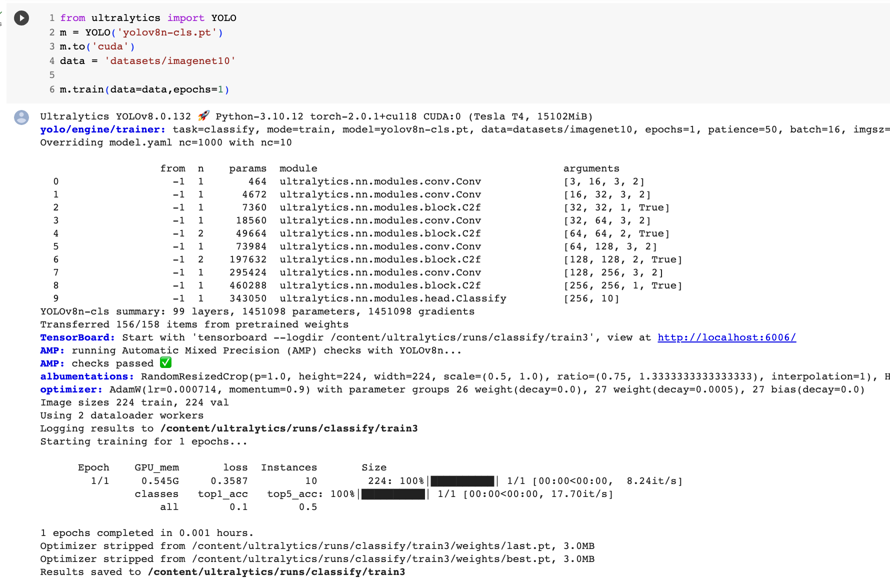Click the validation progress bar at 17.70it/s
This screenshot has width=890, height=588.
pyautogui.click(x=393, y=494)
